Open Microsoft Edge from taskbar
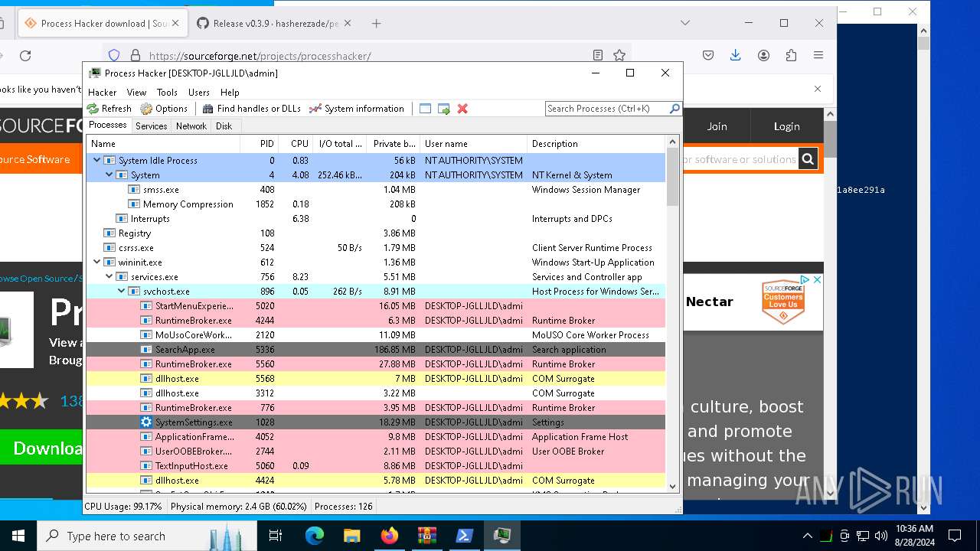 click(315, 536)
